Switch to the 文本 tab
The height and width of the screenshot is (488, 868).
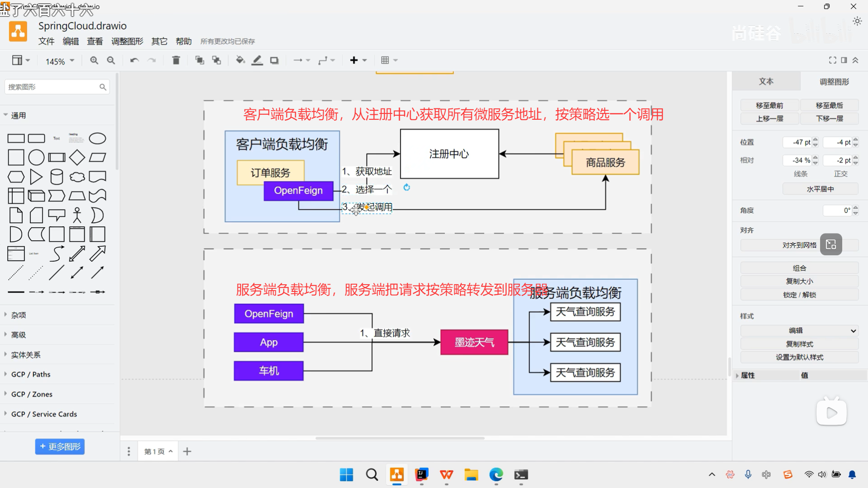[766, 81]
